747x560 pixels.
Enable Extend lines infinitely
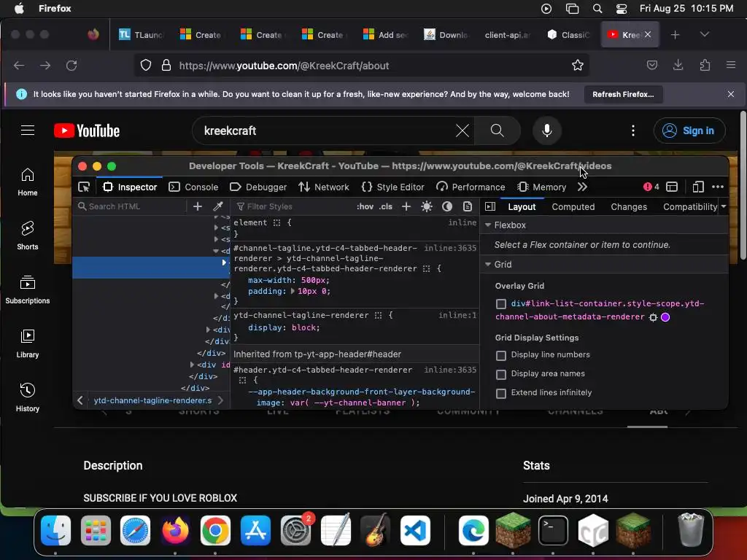tap(500, 394)
